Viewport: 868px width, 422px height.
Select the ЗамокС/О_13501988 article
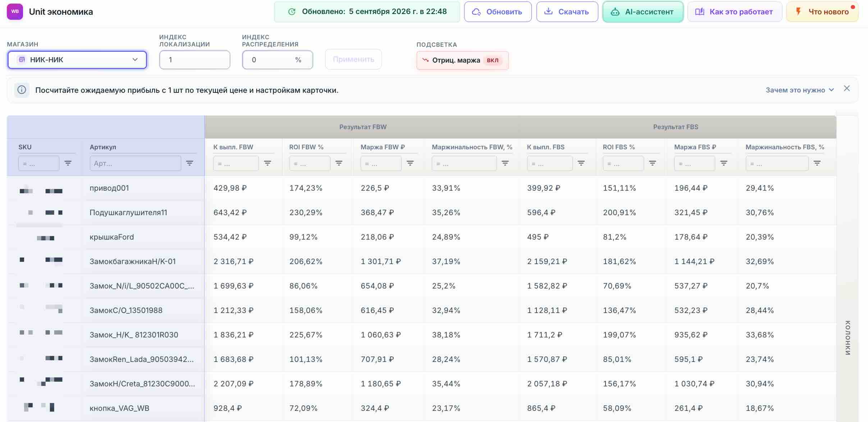[x=126, y=310]
